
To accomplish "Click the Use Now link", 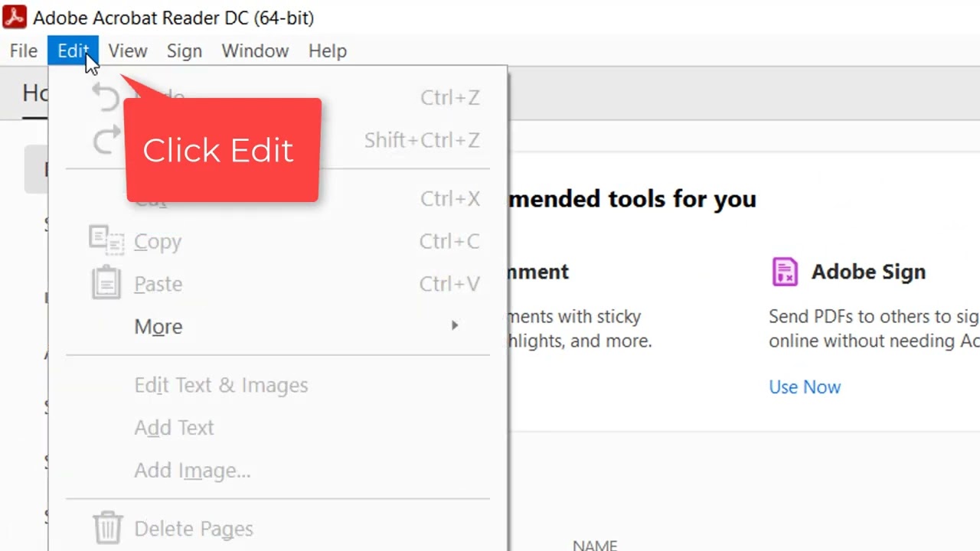I will coord(804,387).
